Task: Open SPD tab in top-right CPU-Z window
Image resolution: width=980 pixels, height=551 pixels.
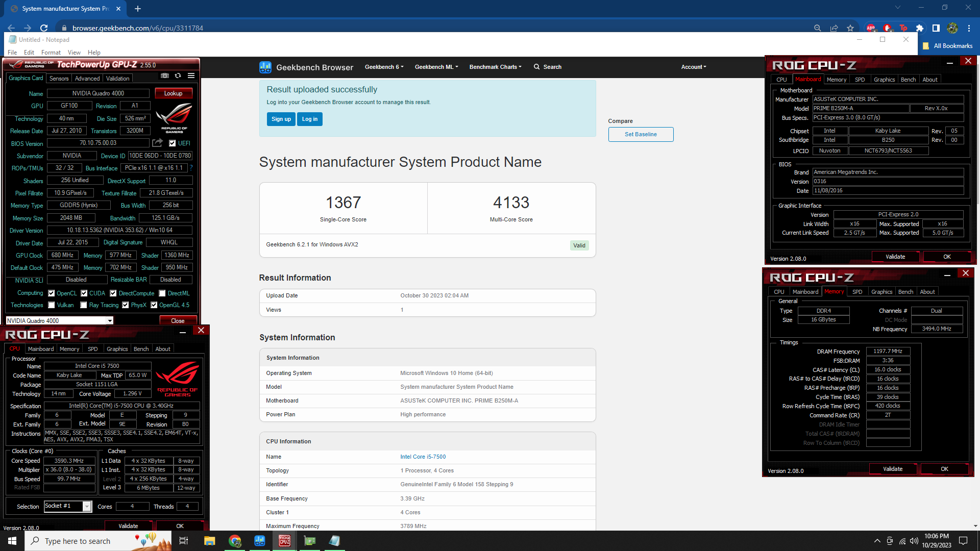Action: coord(860,80)
